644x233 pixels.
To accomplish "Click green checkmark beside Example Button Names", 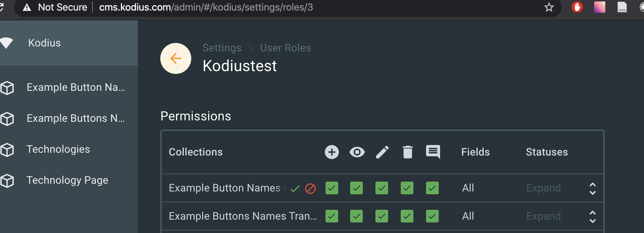I will (x=295, y=189).
